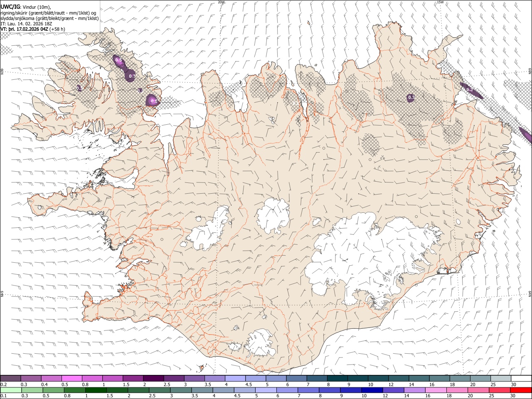Image resolution: width=532 pixels, height=399 pixels.
Task: Click the pale green lower swatch between 0.1 and 0.3
Action: (x=10, y=390)
